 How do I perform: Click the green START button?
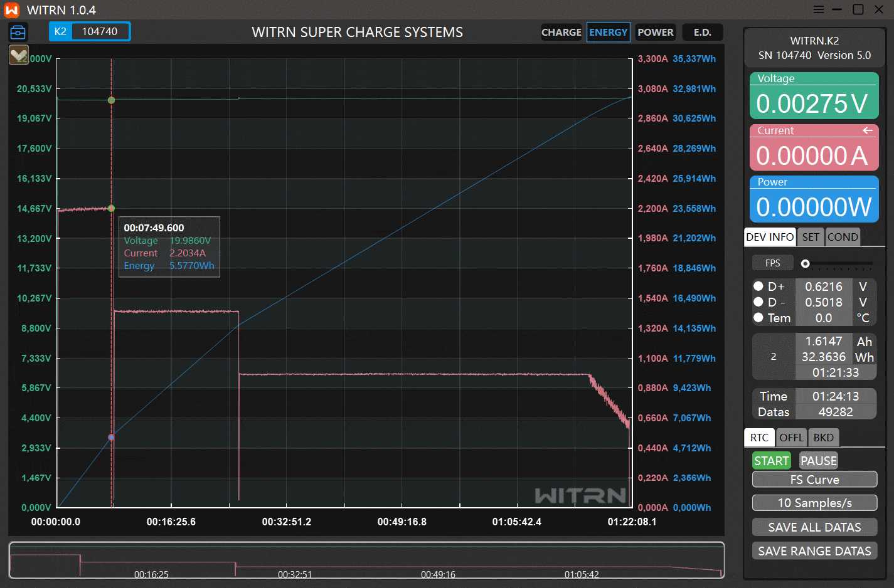coord(771,461)
